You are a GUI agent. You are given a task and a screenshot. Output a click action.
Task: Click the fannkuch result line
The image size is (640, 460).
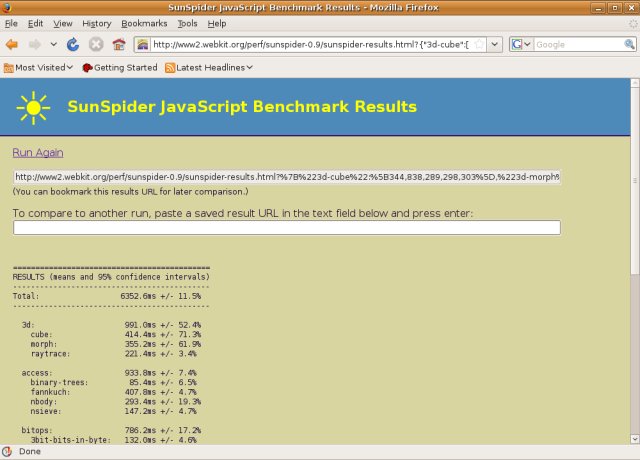[x=113, y=392]
